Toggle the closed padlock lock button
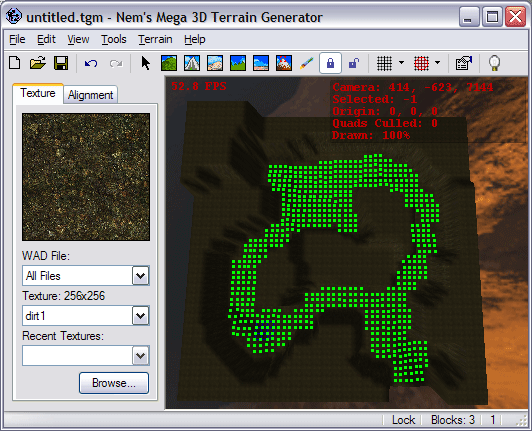532x431 pixels. point(330,63)
